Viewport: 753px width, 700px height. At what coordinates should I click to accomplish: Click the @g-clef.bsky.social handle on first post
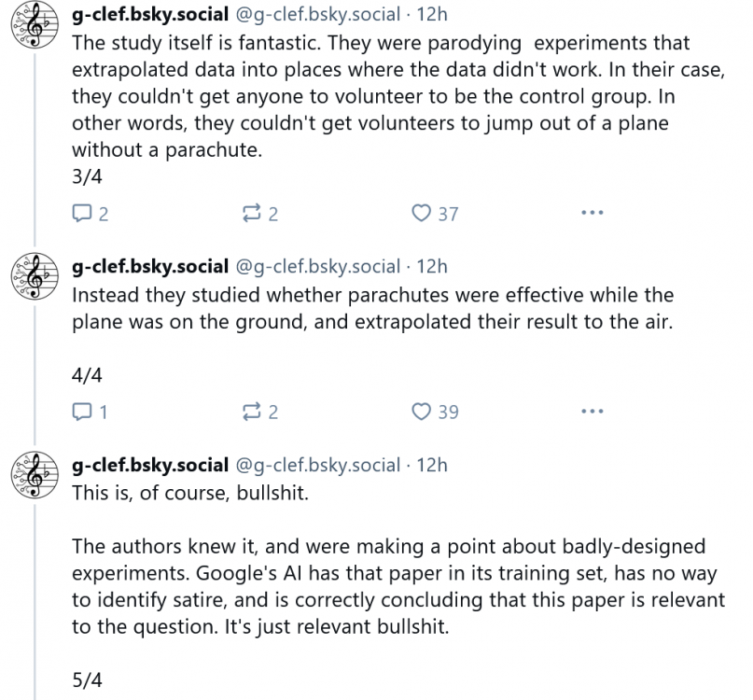317,15
